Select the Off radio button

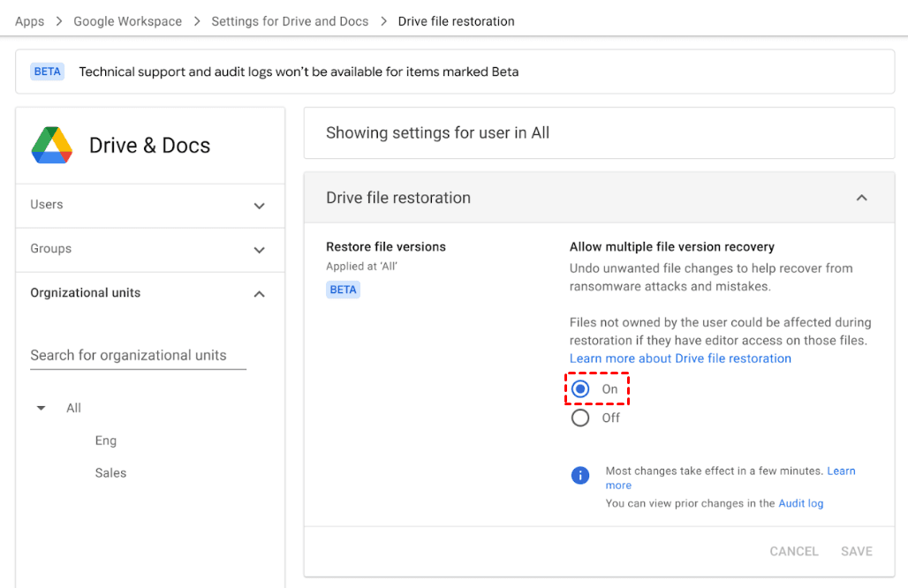click(580, 418)
